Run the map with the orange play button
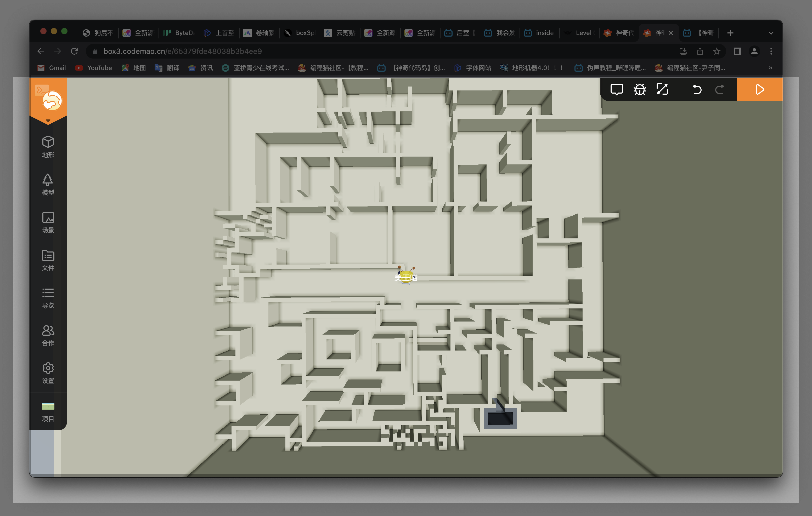This screenshot has height=516, width=812. pyautogui.click(x=759, y=89)
